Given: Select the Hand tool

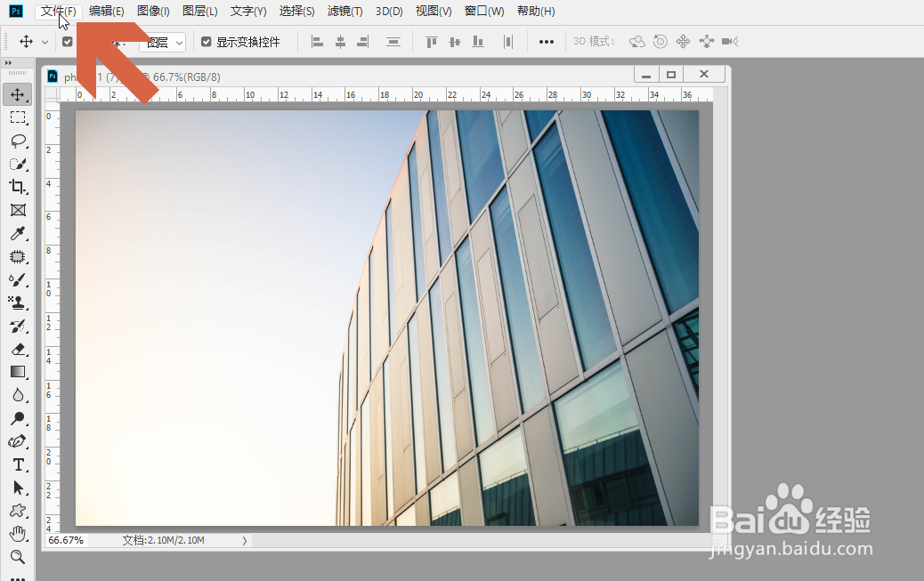Looking at the screenshot, I should click(18, 534).
